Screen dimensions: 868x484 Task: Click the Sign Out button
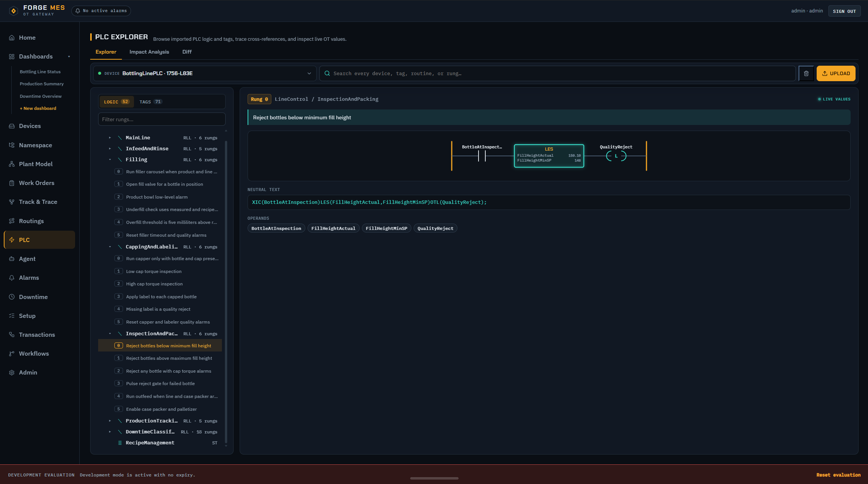844,11
